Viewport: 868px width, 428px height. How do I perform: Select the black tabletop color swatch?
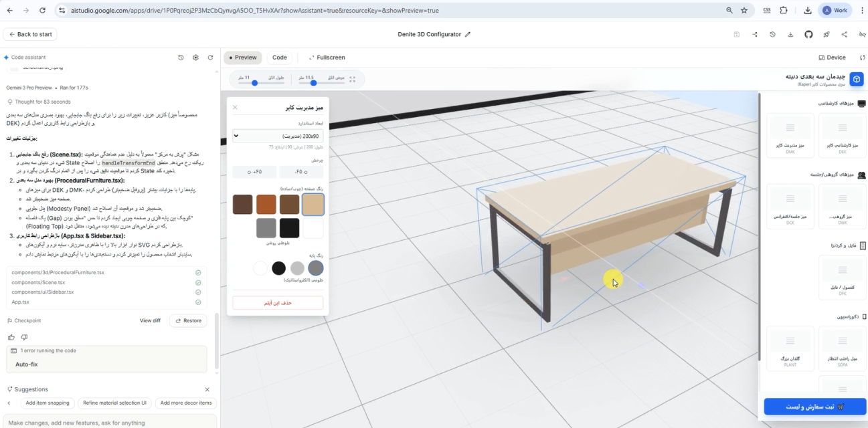pos(289,228)
